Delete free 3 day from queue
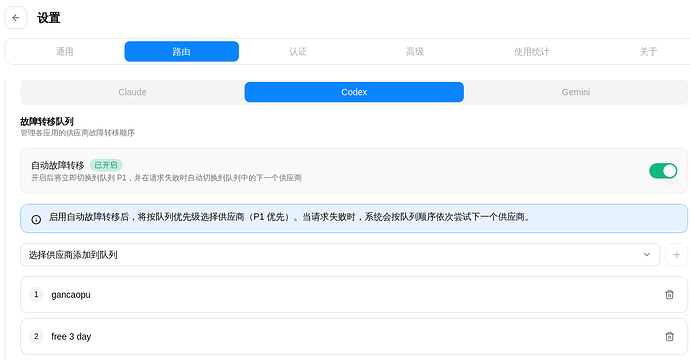Screen dimensions: 690x360 click(669, 336)
